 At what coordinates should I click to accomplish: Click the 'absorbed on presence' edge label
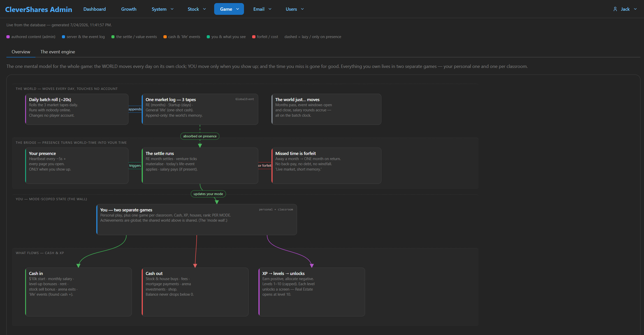click(200, 136)
